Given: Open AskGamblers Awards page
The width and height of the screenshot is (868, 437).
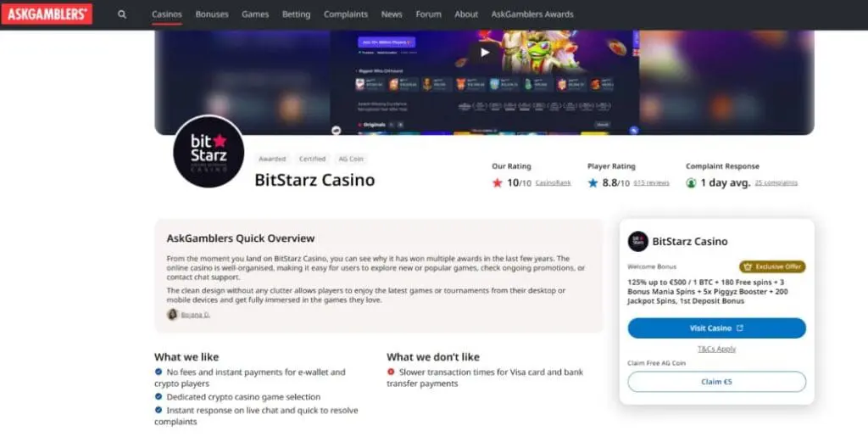Looking at the screenshot, I should click(x=532, y=14).
